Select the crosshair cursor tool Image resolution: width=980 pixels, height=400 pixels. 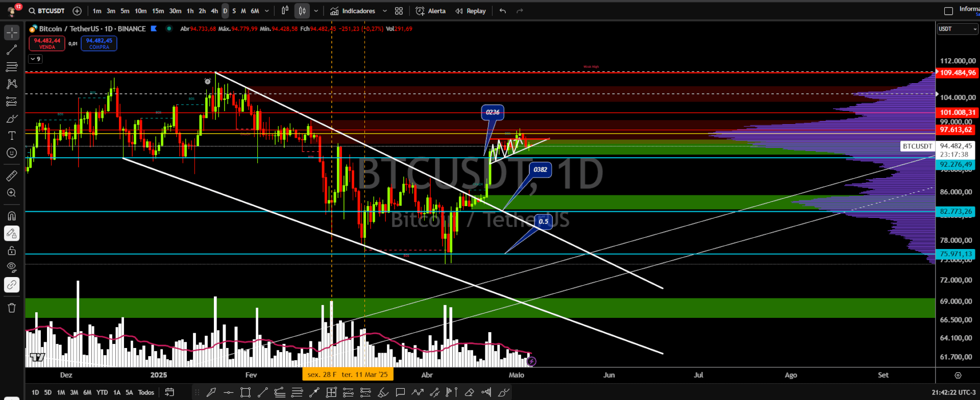click(x=12, y=32)
